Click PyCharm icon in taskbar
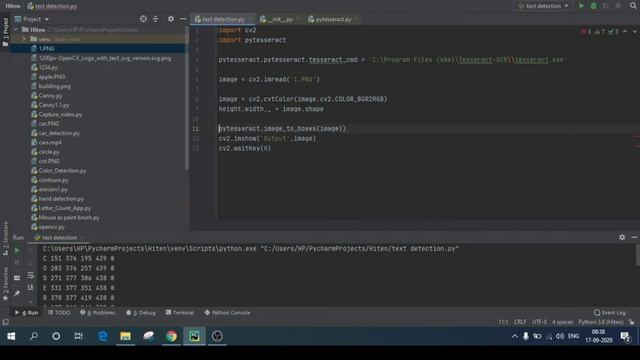Screen dimensions: 640x360 point(194,336)
